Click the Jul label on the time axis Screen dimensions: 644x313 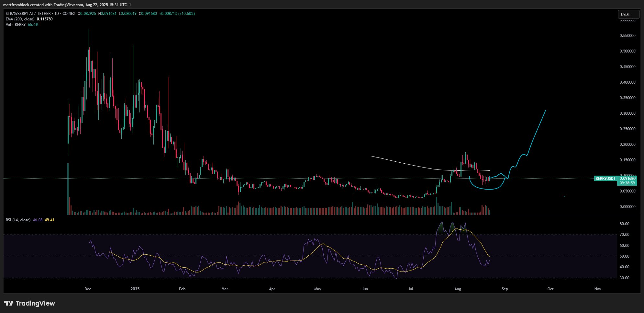tap(411, 289)
